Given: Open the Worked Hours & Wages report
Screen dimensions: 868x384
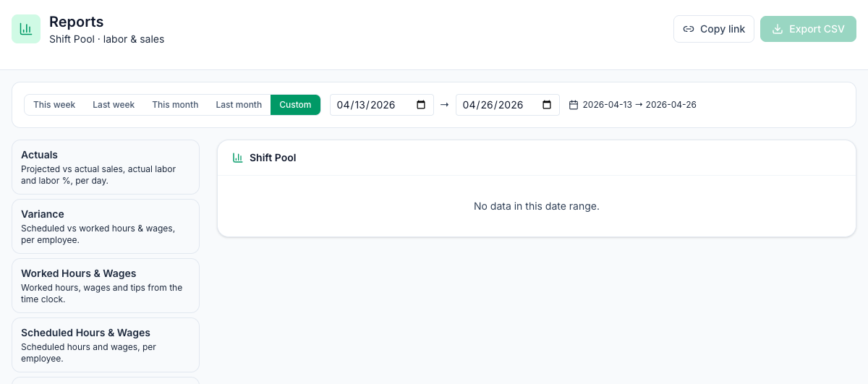Looking at the screenshot, I should point(106,286).
